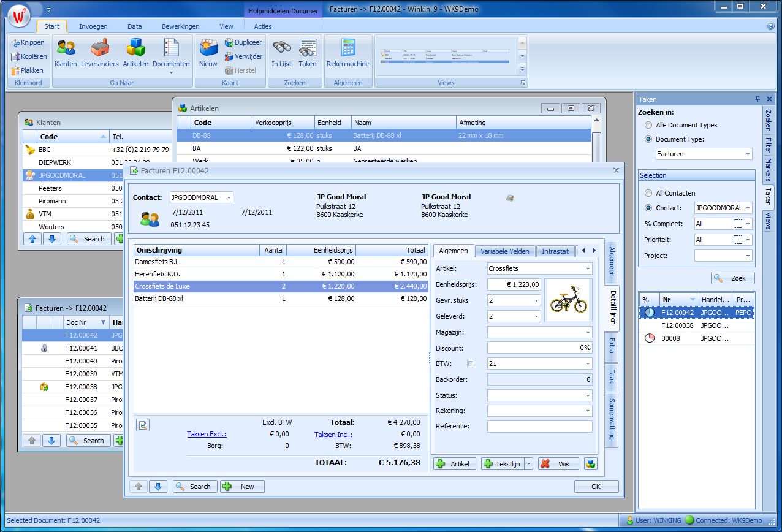Click the Dupliceer icon

coord(243,43)
